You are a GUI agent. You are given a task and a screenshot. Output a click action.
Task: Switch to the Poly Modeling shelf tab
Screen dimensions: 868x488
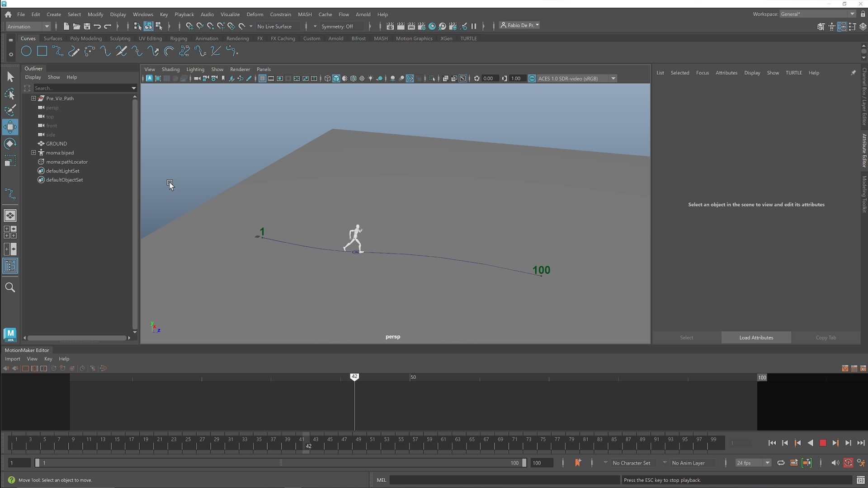(x=85, y=38)
